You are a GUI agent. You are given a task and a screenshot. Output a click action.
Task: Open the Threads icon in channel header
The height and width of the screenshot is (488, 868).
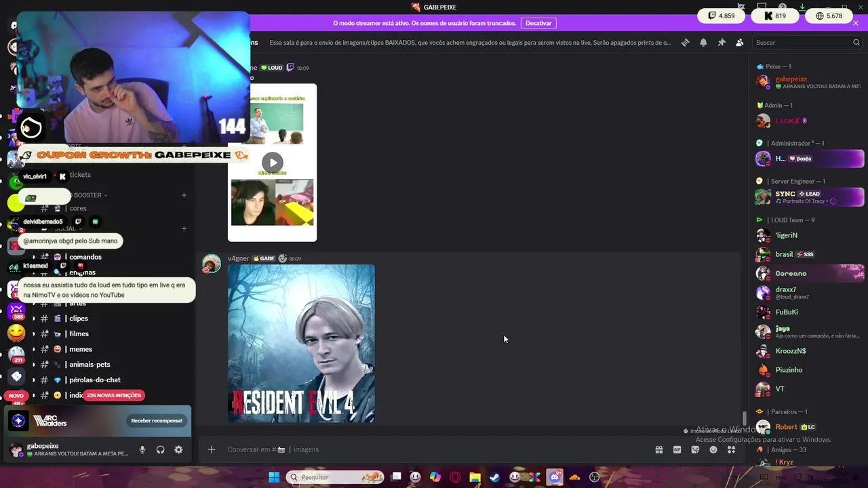click(x=685, y=43)
